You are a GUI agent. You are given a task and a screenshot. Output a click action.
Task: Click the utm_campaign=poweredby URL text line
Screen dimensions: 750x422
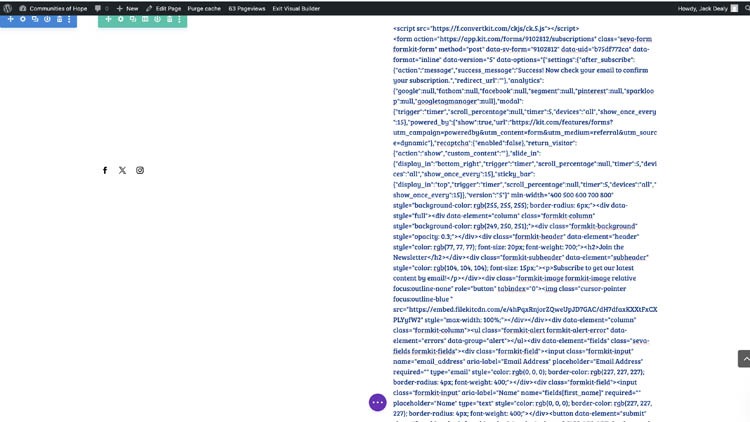click(525, 133)
